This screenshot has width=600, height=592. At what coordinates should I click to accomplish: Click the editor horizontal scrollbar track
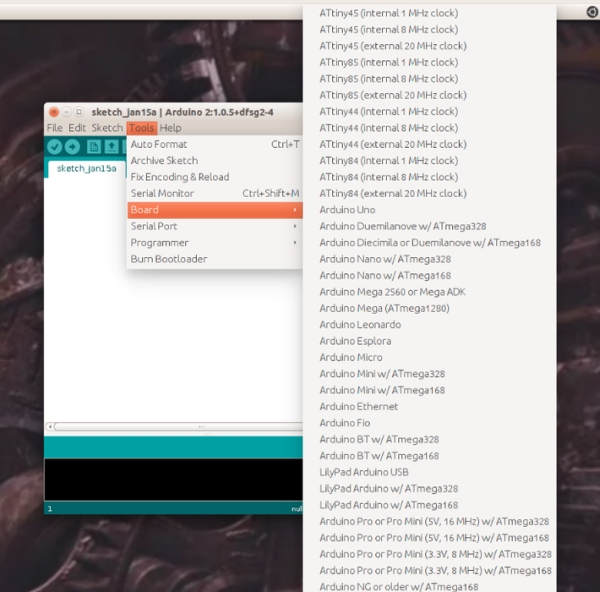click(179, 426)
